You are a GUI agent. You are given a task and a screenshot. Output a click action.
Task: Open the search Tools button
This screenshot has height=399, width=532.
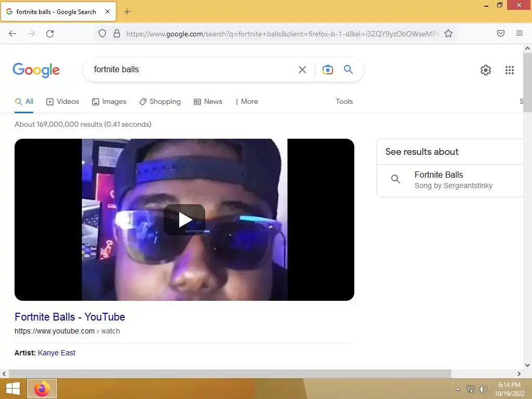pos(344,101)
